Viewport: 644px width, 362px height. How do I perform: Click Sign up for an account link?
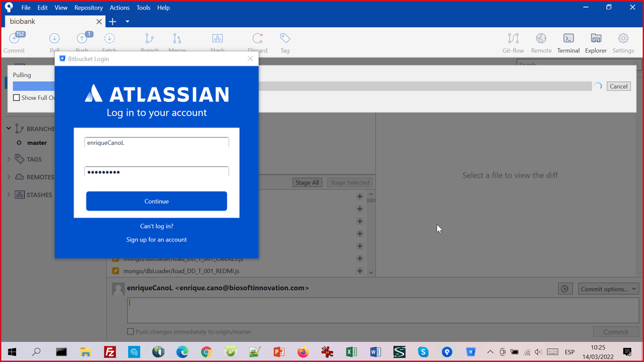click(x=157, y=240)
